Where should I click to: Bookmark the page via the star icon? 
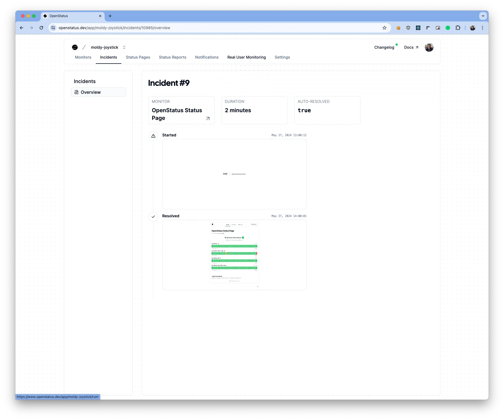point(385,28)
